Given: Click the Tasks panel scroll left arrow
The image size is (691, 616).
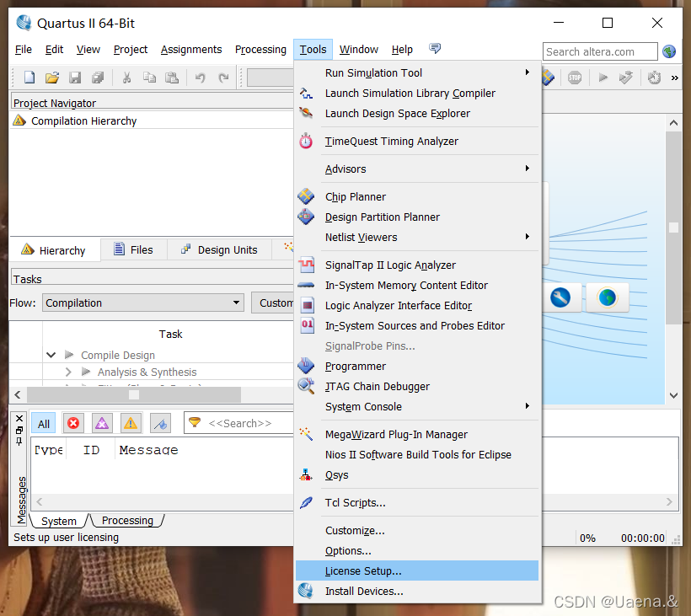Looking at the screenshot, I should pos(18,394).
